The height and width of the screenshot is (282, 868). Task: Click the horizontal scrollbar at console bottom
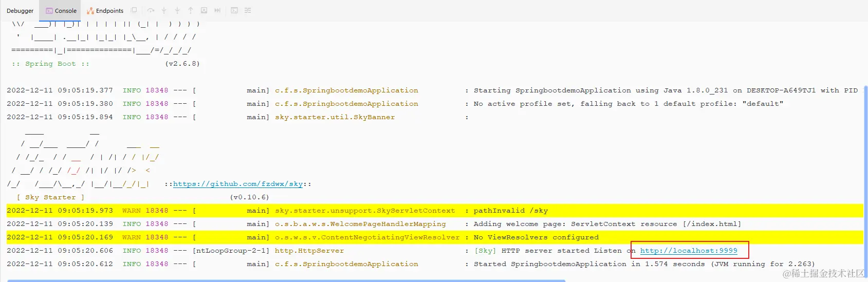(286, 280)
